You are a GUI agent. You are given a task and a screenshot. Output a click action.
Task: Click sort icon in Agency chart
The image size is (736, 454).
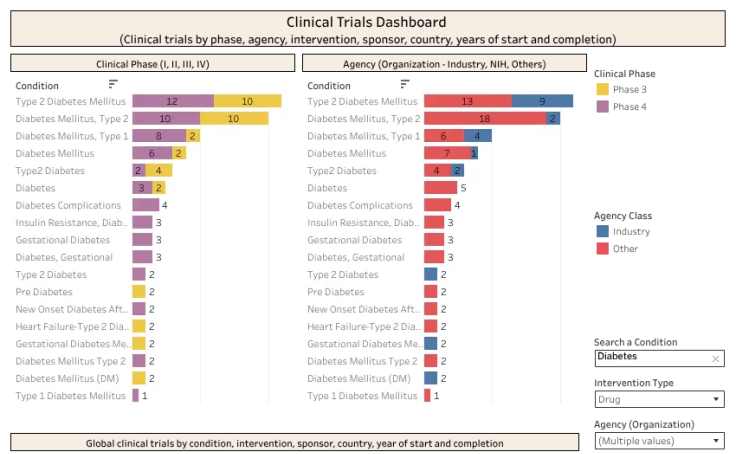point(405,84)
